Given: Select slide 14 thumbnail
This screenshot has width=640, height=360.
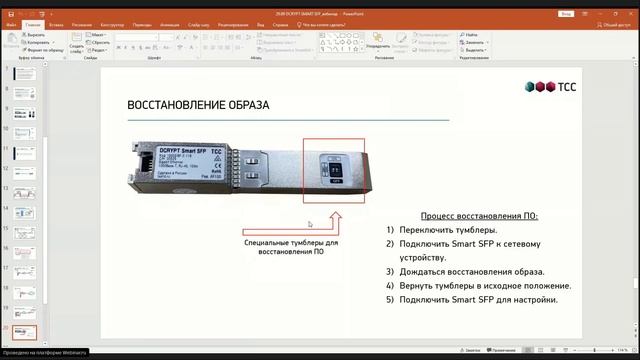Looking at the screenshot, I should 24,213.
